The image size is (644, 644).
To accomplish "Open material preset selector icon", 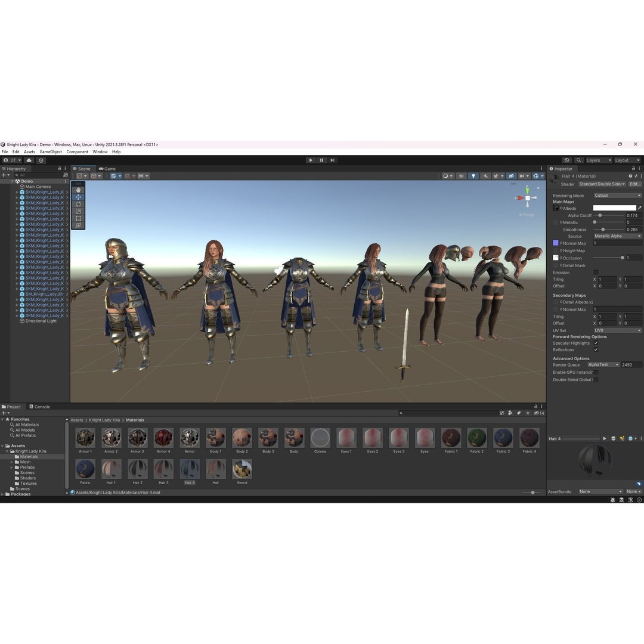I will [x=636, y=176].
